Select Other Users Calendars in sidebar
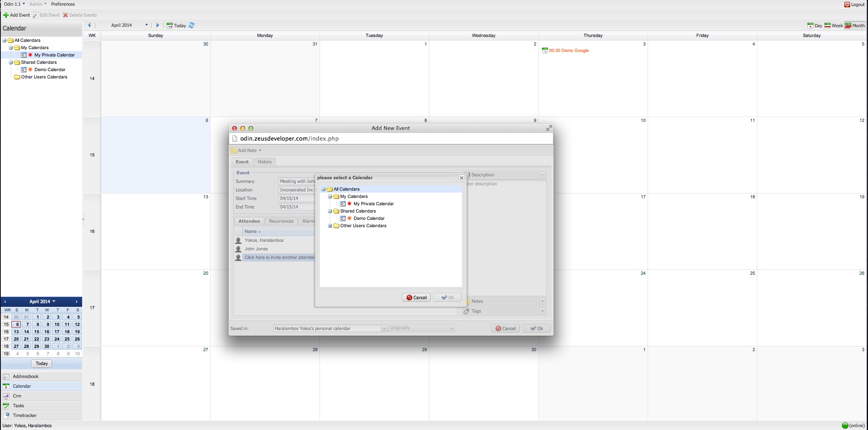Image resolution: width=868 pixels, height=430 pixels. click(44, 77)
